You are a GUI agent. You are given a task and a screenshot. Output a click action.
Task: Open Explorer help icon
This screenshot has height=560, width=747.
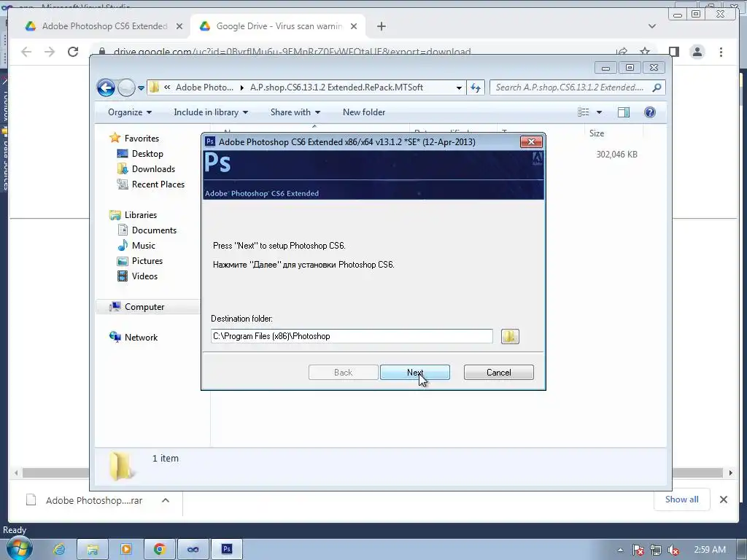(649, 112)
